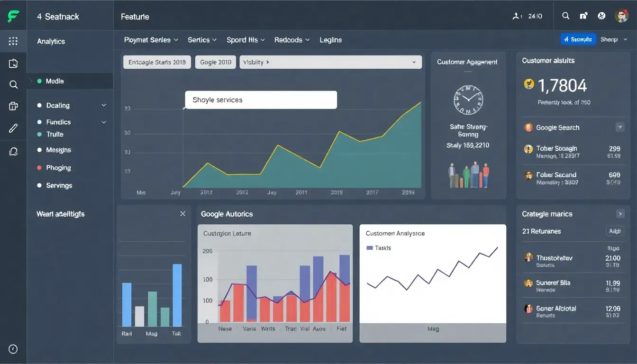The image size is (637, 364).
Task: Open the Visblity dropdown field
Action: (x=330, y=62)
